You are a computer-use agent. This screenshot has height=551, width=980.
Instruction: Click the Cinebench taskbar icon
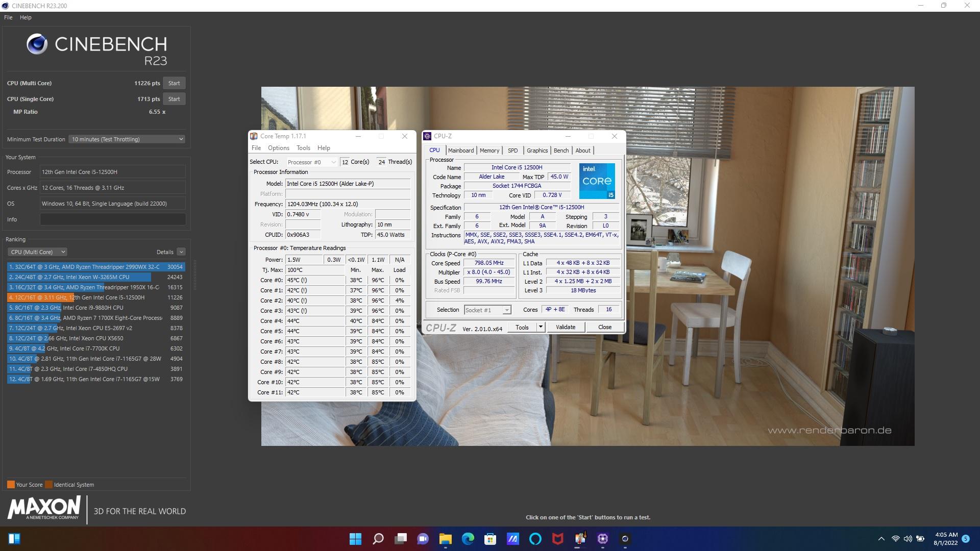click(625, 539)
